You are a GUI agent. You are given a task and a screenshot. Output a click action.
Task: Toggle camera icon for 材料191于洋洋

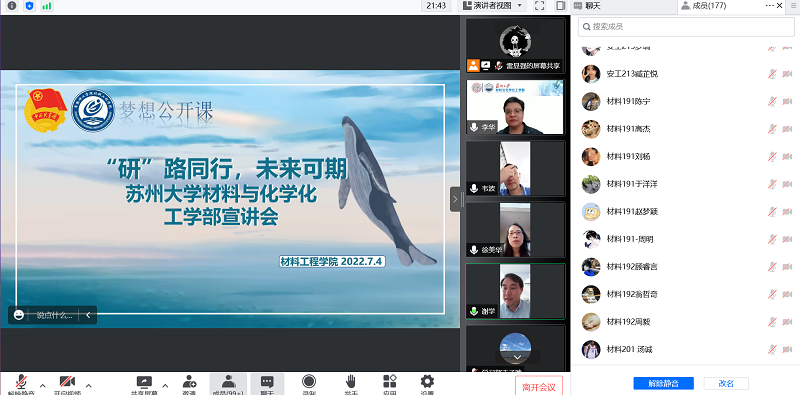point(787,184)
